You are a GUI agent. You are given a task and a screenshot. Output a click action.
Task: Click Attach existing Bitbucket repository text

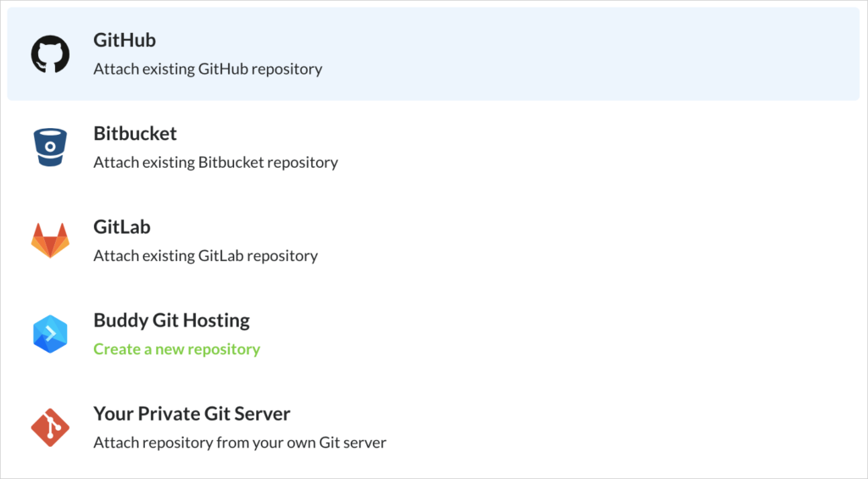point(215,163)
